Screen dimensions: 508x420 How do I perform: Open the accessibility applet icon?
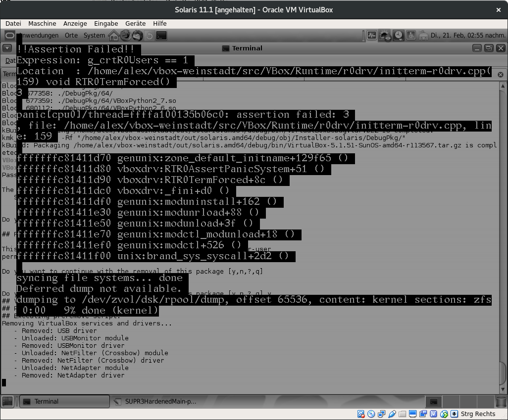point(411,35)
